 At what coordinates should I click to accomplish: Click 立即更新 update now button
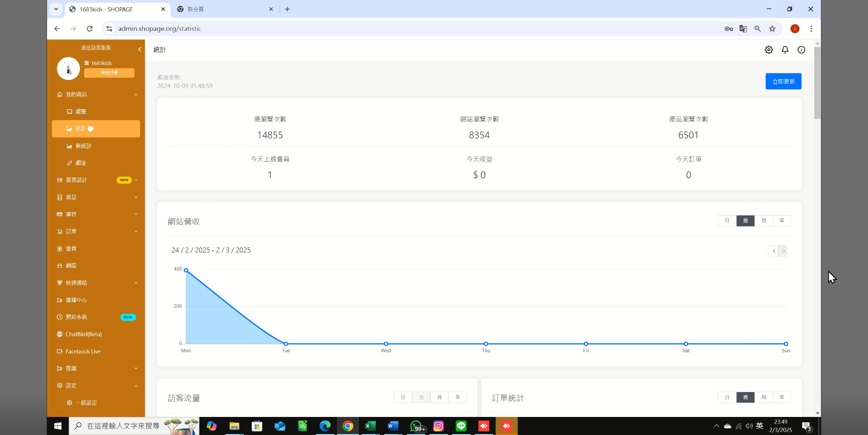click(x=783, y=81)
